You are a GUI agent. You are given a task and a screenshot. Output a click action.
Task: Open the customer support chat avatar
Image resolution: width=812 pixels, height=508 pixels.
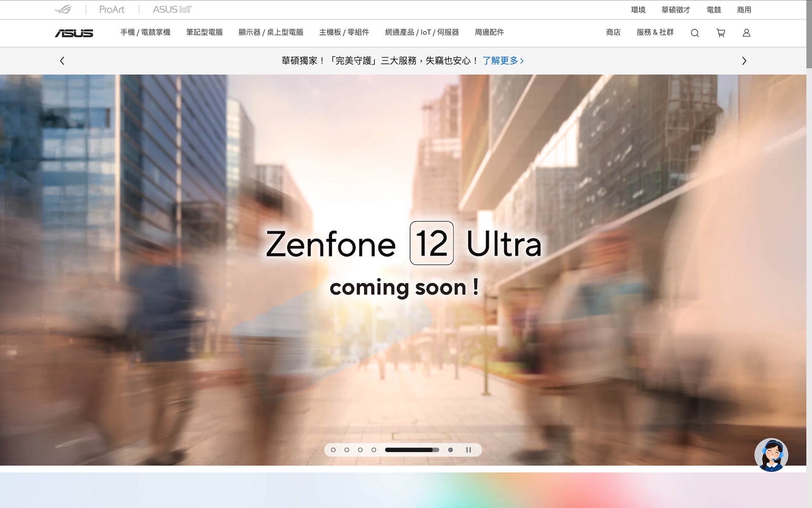pyautogui.click(x=771, y=455)
